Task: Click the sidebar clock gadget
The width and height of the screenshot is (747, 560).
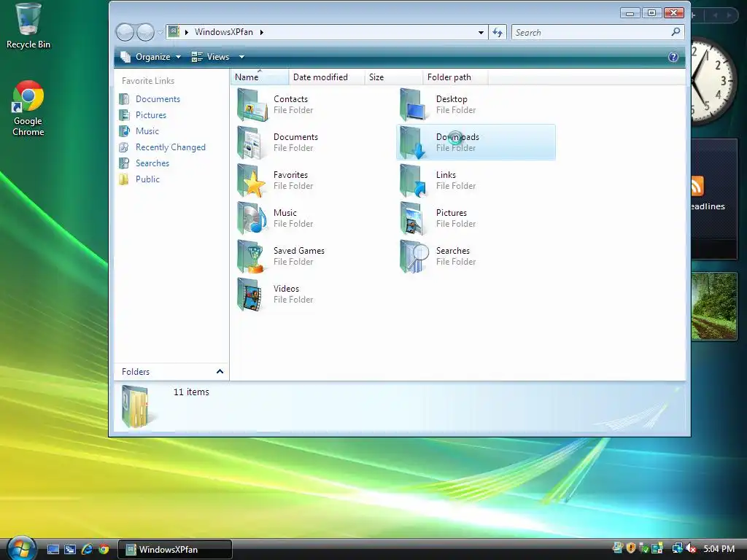Action: tap(713, 81)
